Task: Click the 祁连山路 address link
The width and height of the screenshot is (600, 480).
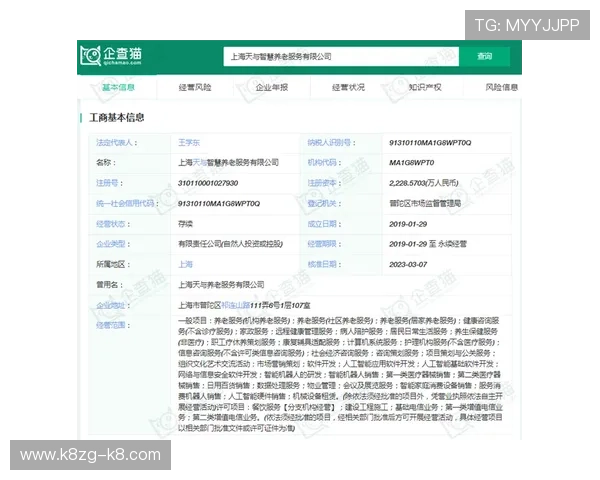Action: [235, 305]
